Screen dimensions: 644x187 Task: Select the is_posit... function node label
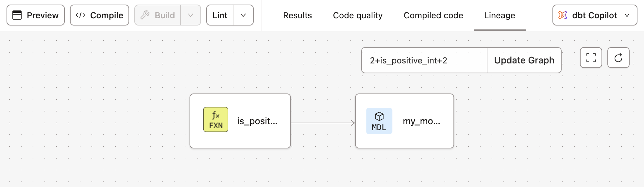257,121
